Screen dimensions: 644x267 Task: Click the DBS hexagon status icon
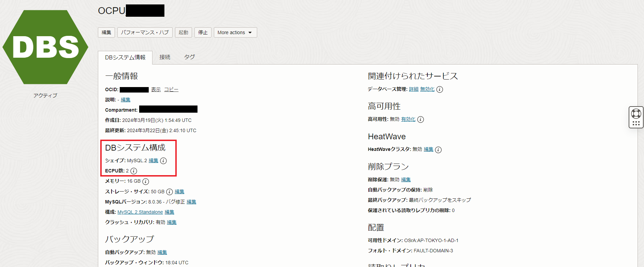pos(45,47)
